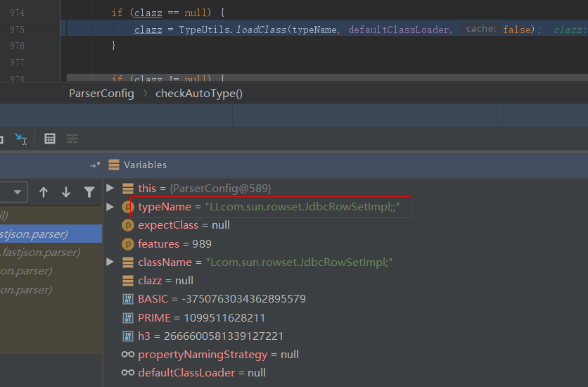The width and height of the screenshot is (588, 387).
Task: Select the highlighted fastjson.parser stack frame
Action: click(x=51, y=234)
